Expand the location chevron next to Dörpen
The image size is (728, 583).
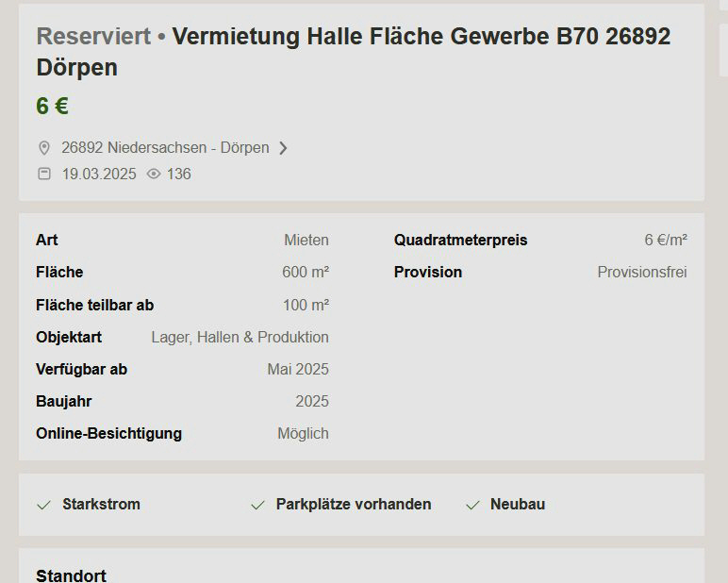[283, 148]
